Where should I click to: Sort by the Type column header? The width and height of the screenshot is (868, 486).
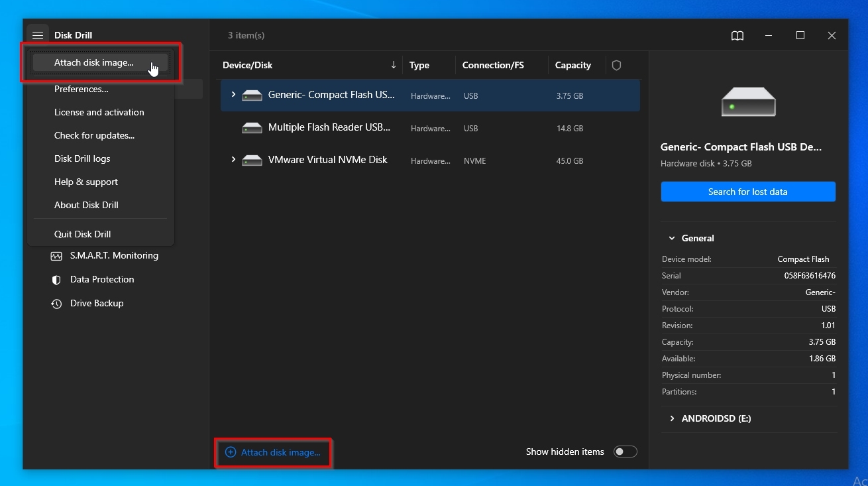tap(419, 65)
